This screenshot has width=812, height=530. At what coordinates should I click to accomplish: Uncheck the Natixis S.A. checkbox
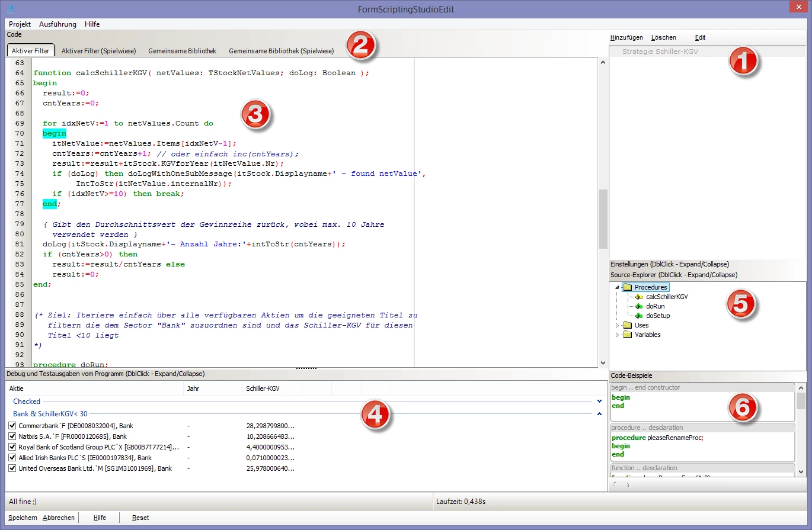(x=12, y=436)
